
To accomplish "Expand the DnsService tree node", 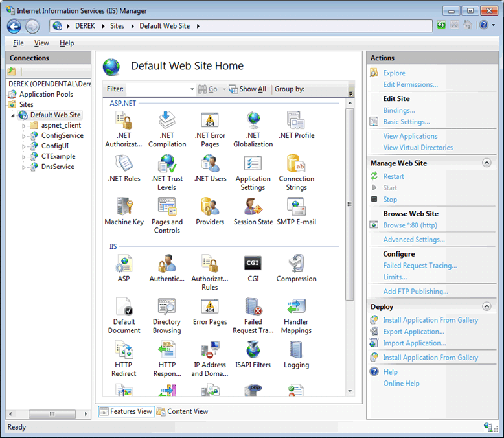I will click(x=23, y=167).
